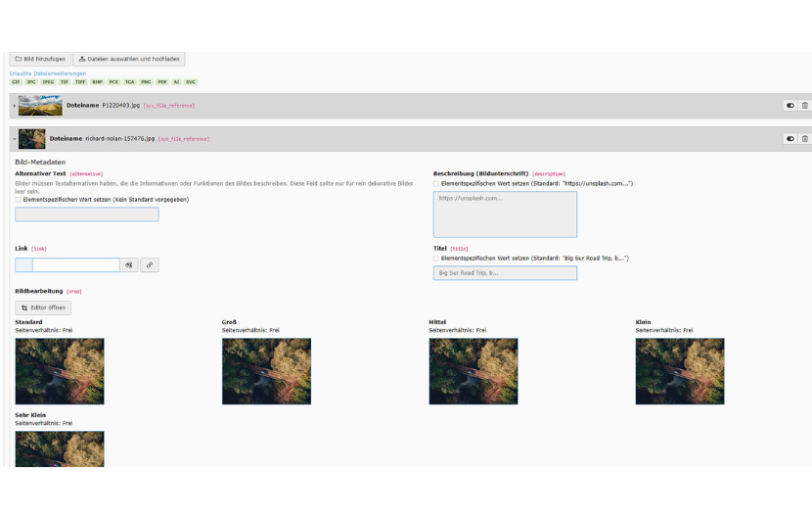The height and width of the screenshot is (519, 812).
Task: Click the Groß crop preview image
Action: [267, 371]
